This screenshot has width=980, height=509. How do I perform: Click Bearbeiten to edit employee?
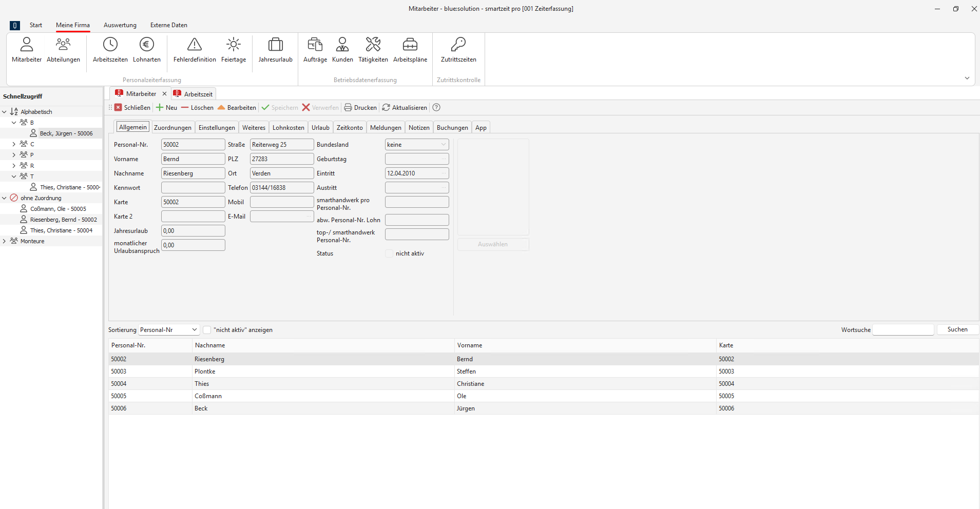coord(237,108)
